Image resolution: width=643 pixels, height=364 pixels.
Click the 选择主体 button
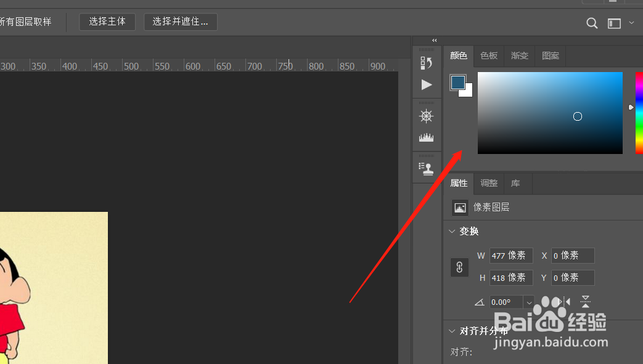[x=107, y=22]
